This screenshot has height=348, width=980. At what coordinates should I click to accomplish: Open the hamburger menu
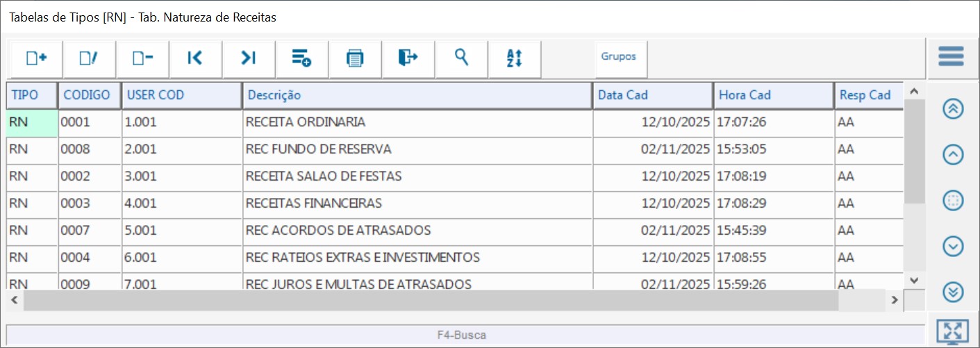[x=951, y=56]
